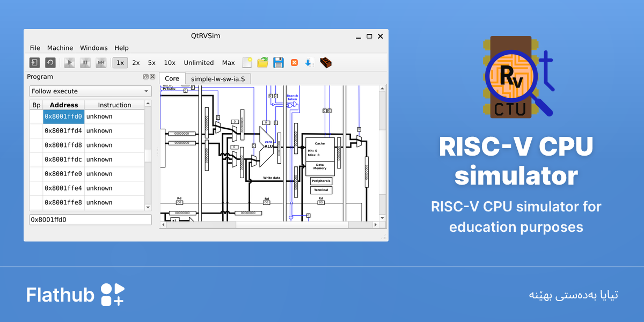Close the source file (orange X)
644x322 pixels.
pyautogui.click(x=294, y=63)
